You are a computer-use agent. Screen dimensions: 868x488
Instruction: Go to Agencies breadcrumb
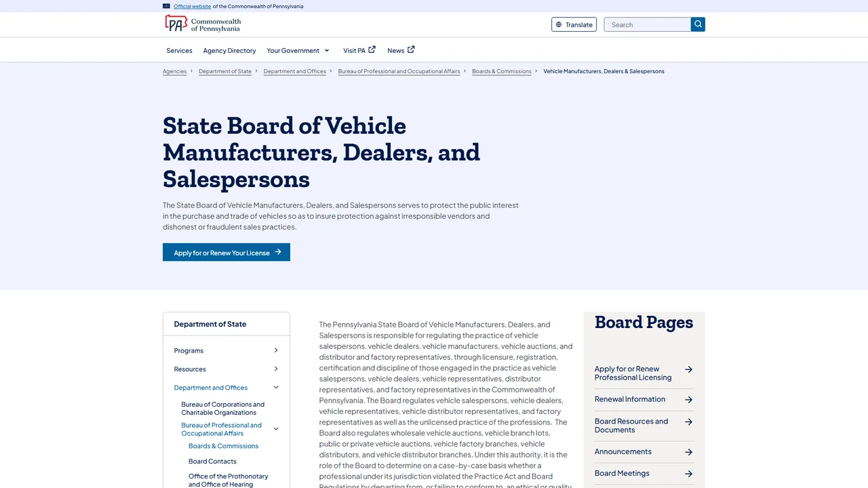(174, 71)
